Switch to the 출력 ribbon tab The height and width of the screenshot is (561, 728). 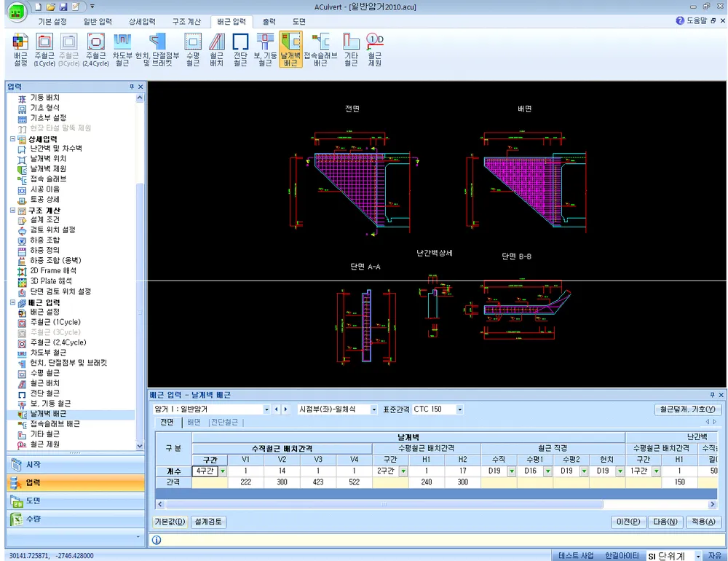pos(269,22)
